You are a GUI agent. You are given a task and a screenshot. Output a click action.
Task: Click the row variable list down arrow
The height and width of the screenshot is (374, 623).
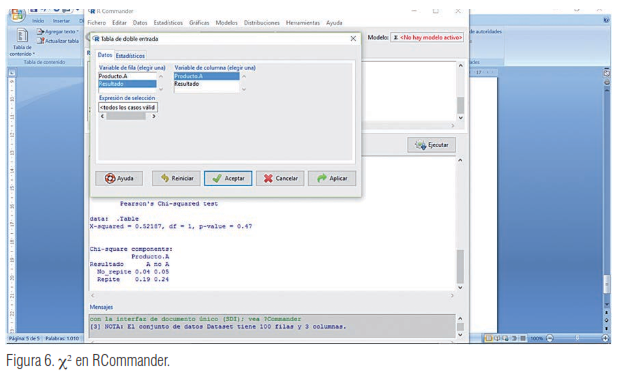click(161, 89)
